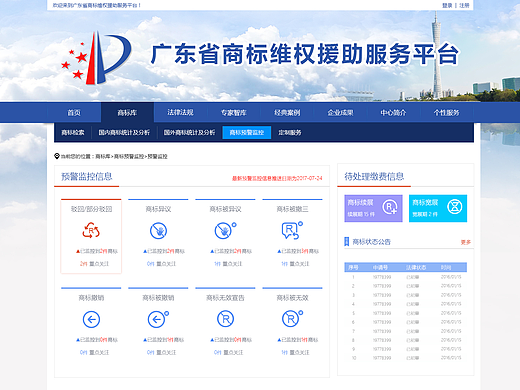Screen dimensions: 520x390
Task: Click application number in table row 1
Action: pos(382,277)
